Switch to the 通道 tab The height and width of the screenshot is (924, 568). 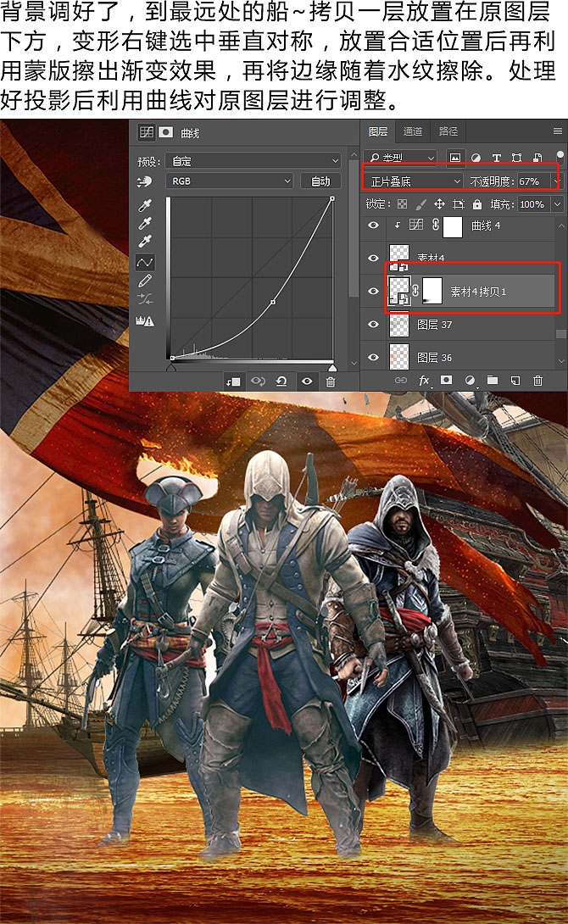pyautogui.click(x=413, y=131)
